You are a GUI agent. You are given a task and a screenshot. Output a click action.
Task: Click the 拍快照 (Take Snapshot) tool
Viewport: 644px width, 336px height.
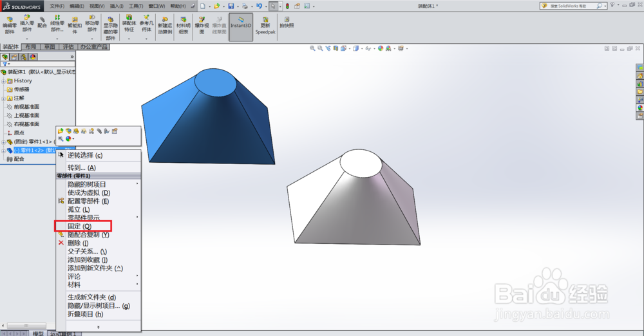click(287, 22)
